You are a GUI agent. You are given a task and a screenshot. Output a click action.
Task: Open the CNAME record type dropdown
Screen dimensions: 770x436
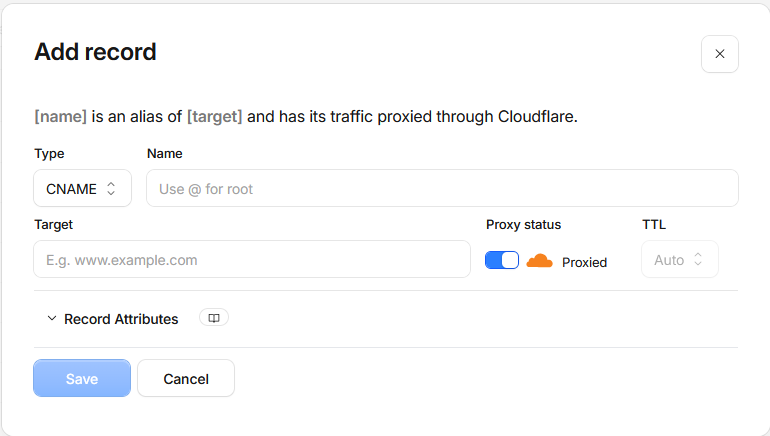[82, 188]
